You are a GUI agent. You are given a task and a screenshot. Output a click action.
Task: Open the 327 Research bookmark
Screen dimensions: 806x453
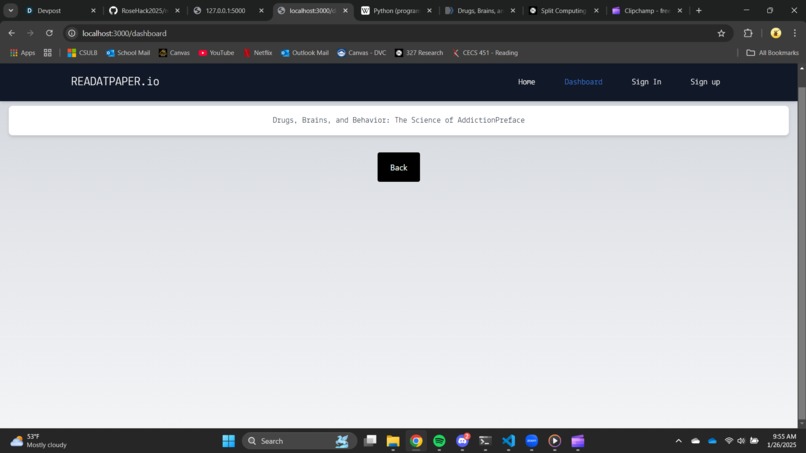pos(419,52)
